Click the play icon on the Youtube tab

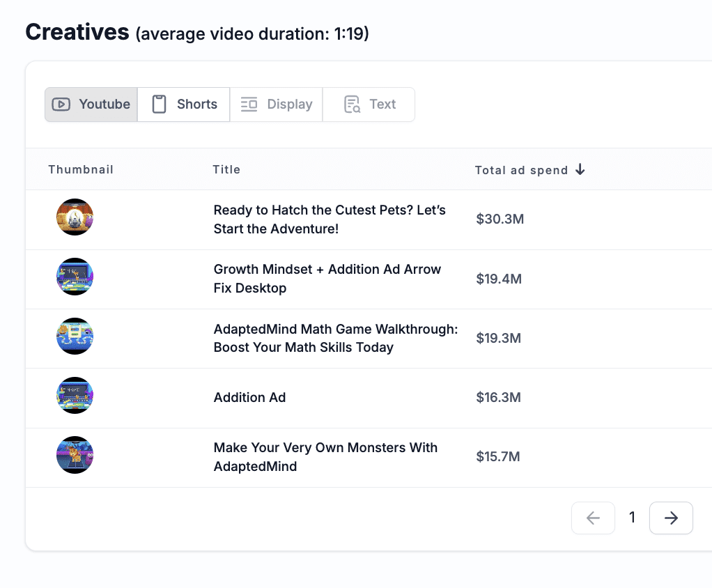61,105
